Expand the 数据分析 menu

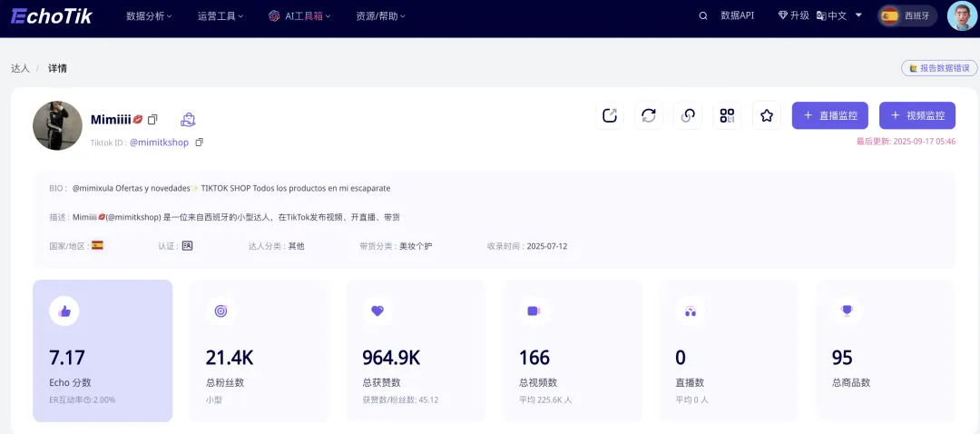pyautogui.click(x=150, y=16)
